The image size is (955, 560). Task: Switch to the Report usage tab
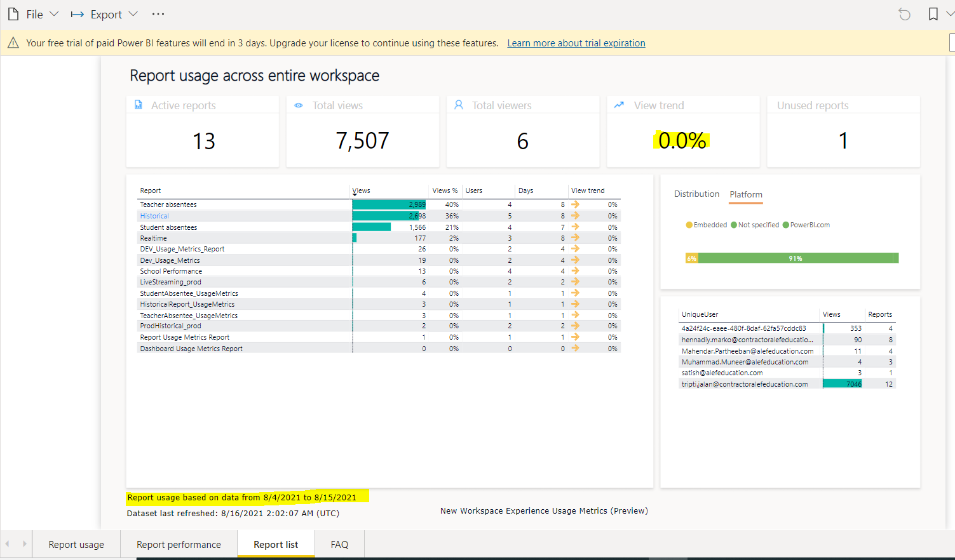click(x=76, y=544)
